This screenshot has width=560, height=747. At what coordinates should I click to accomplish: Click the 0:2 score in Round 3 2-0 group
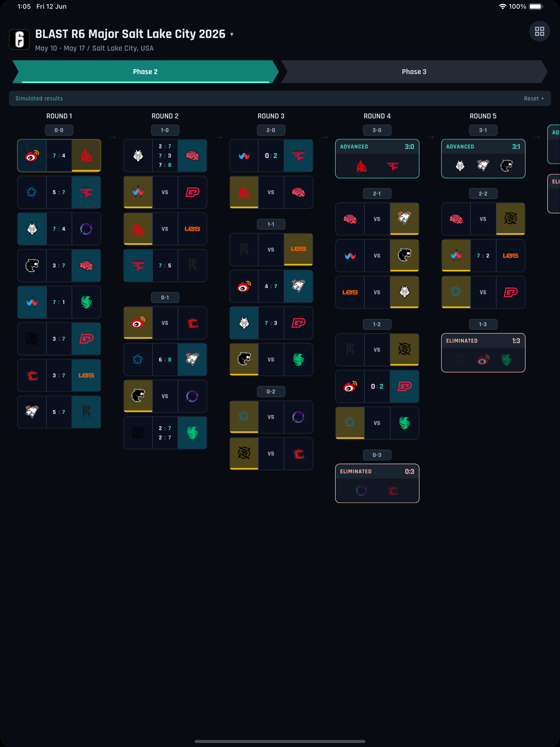(271, 156)
